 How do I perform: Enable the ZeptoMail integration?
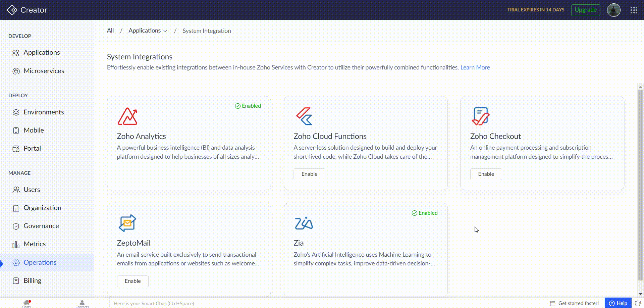click(x=132, y=281)
